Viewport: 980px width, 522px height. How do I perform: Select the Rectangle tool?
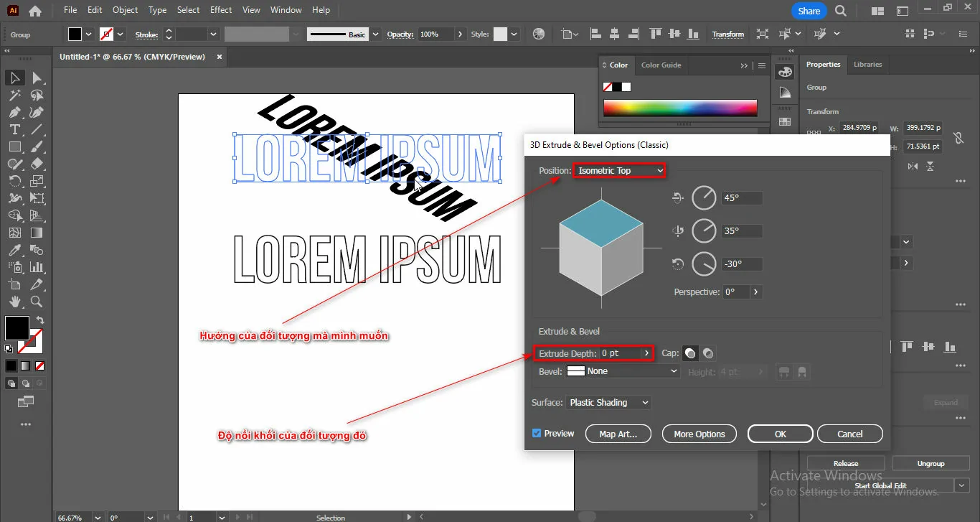tap(14, 146)
